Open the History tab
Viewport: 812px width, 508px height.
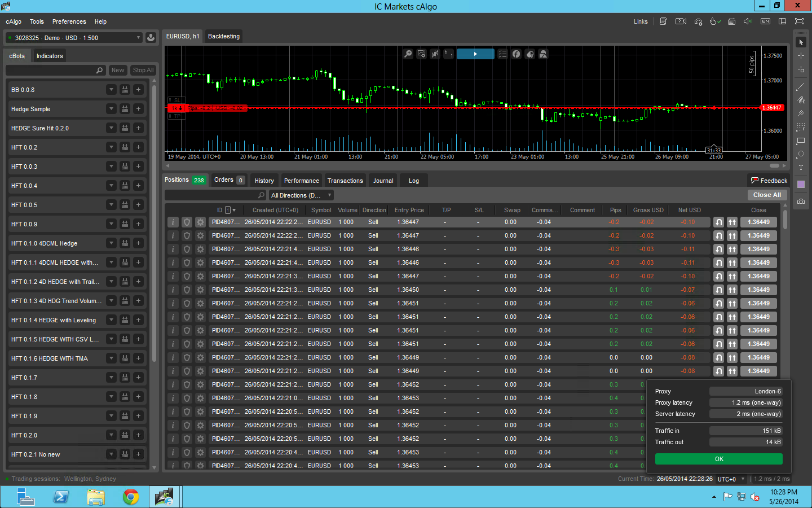point(264,181)
